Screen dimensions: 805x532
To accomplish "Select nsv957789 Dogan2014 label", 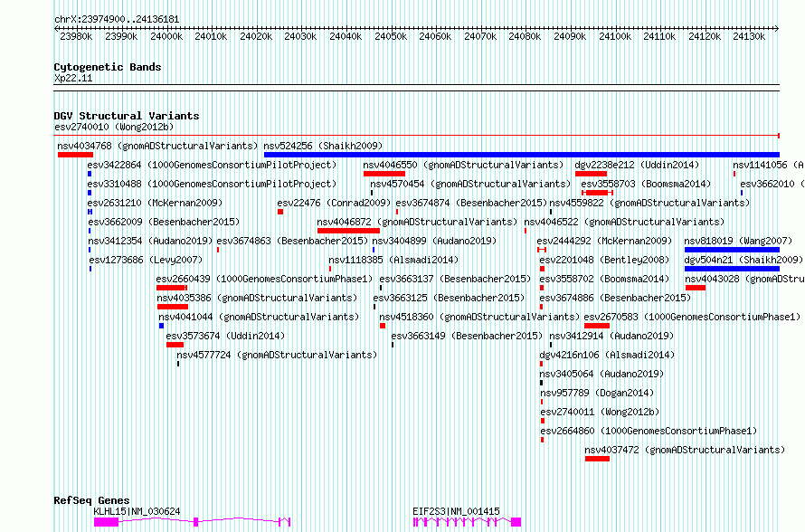I will click(598, 393).
